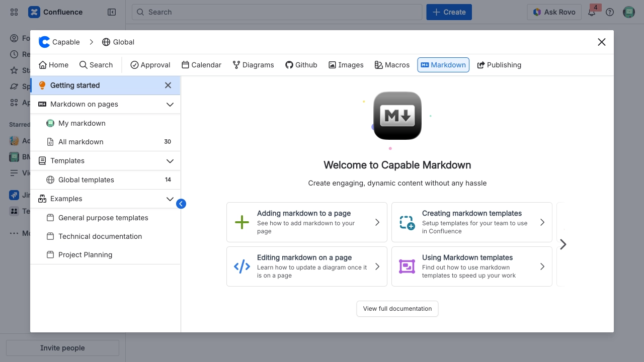Switch to the Macros tab
Viewport: 644px width, 362px height.
(392, 65)
